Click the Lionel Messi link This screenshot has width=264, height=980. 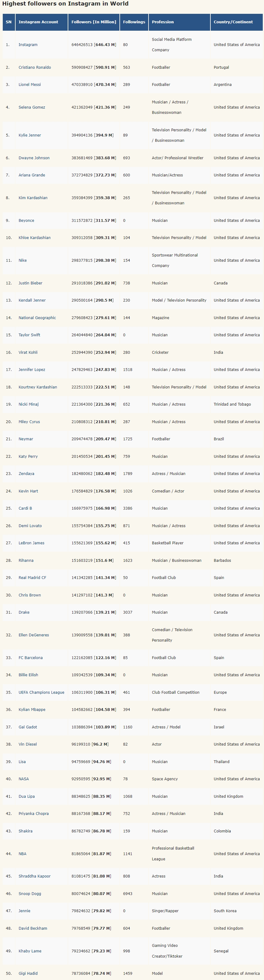[30, 84]
